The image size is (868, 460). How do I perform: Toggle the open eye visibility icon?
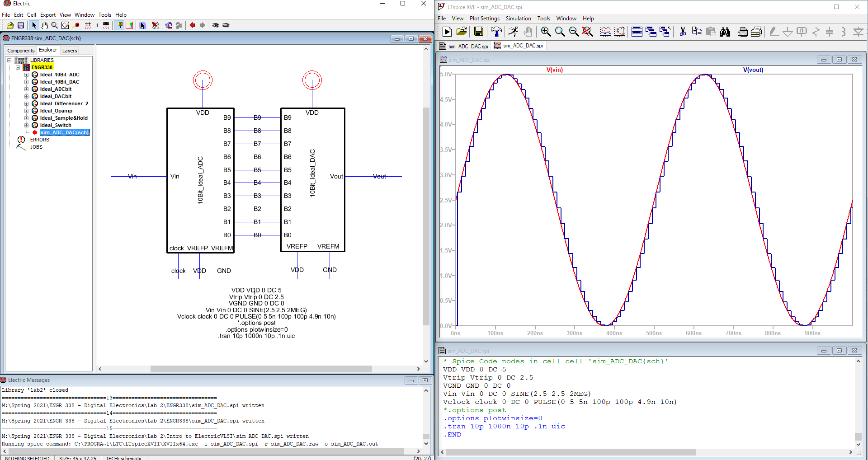point(216,25)
